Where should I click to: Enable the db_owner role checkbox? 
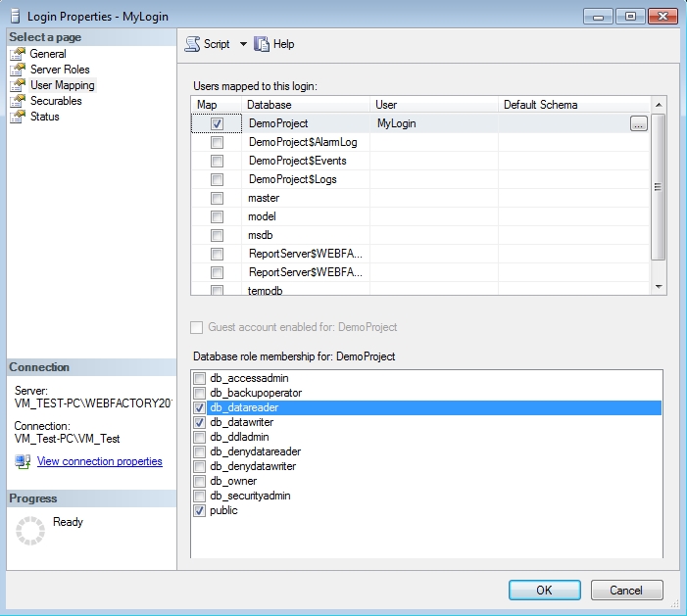pyautogui.click(x=200, y=481)
